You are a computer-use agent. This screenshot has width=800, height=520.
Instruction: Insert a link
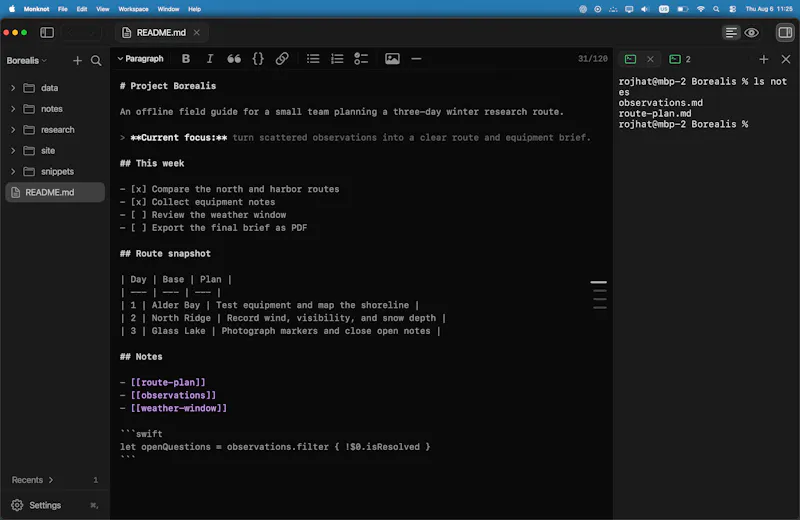click(x=282, y=59)
